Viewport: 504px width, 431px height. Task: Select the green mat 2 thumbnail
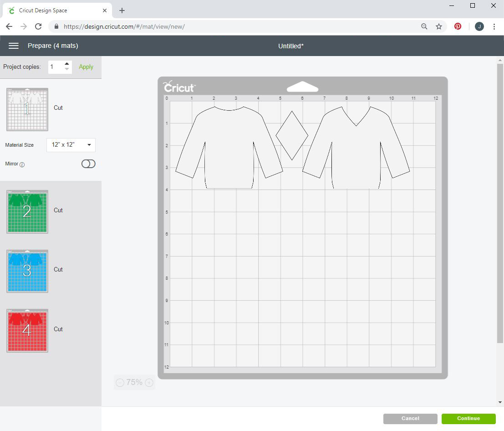pyautogui.click(x=27, y=212)
